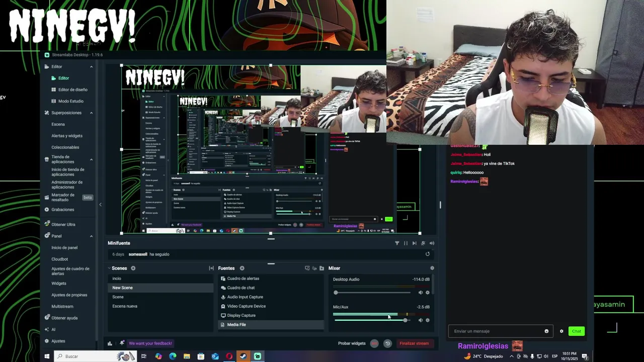Viewport: 644px width, 362px height.
Task: Pause the Minifuente alert queue
Action: [406, 243]
